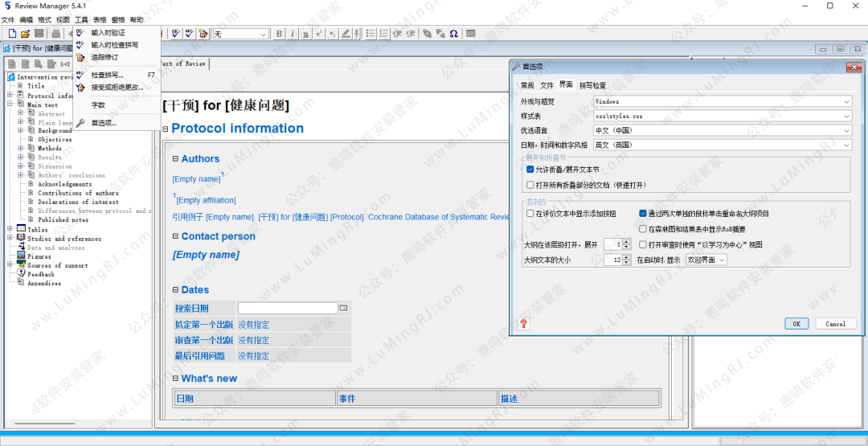Screen dimensions: 868x446
Task: Click calendar icon beside search date field
Action: pos(343,308)
